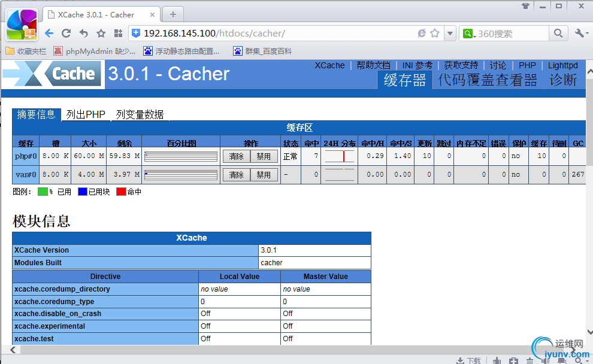
Task: Click 清除 button for php#0 cache
Action: 237,156
